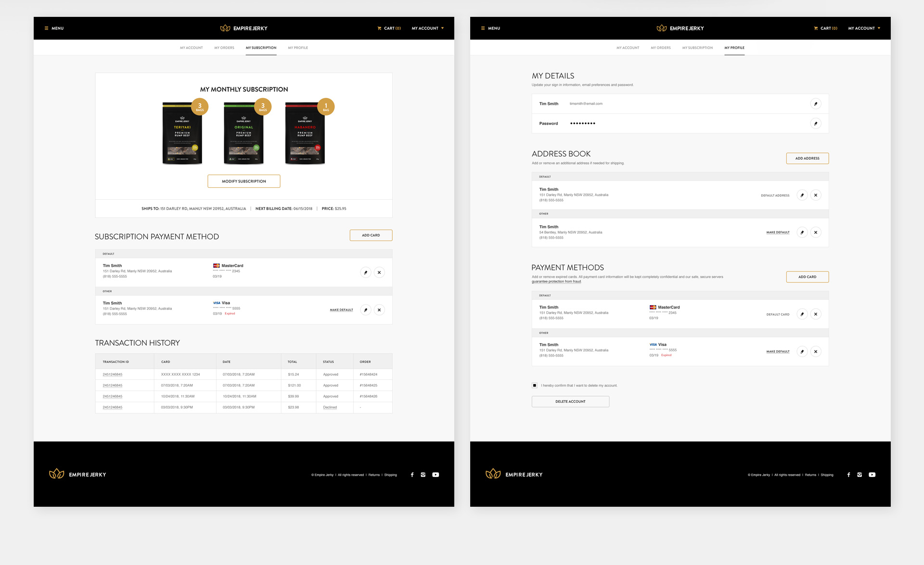
Task: Click edit pencil icon in Password row
Action: (815, 124)
